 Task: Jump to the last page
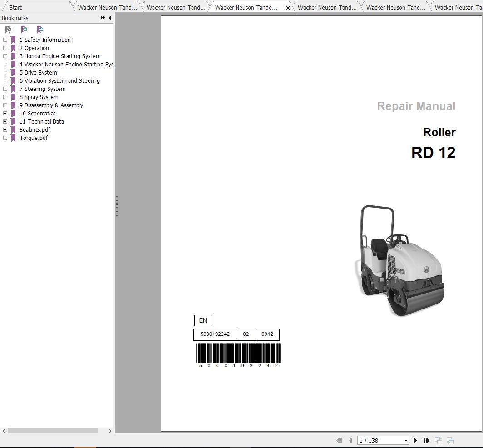[x=426, y=440]
